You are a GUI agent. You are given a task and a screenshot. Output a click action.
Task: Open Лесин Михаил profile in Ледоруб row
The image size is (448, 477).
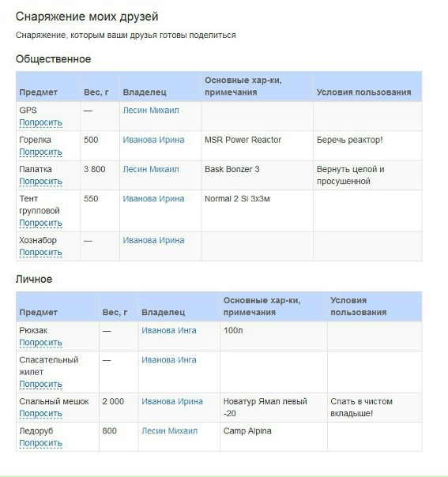(x=169, y=430)
